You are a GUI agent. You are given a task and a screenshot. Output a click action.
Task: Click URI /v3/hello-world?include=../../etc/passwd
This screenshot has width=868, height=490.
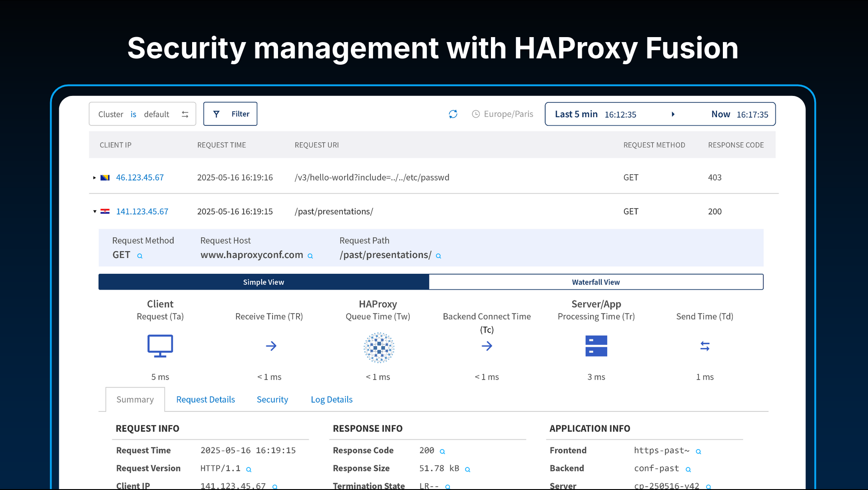(x=372, y=177)
